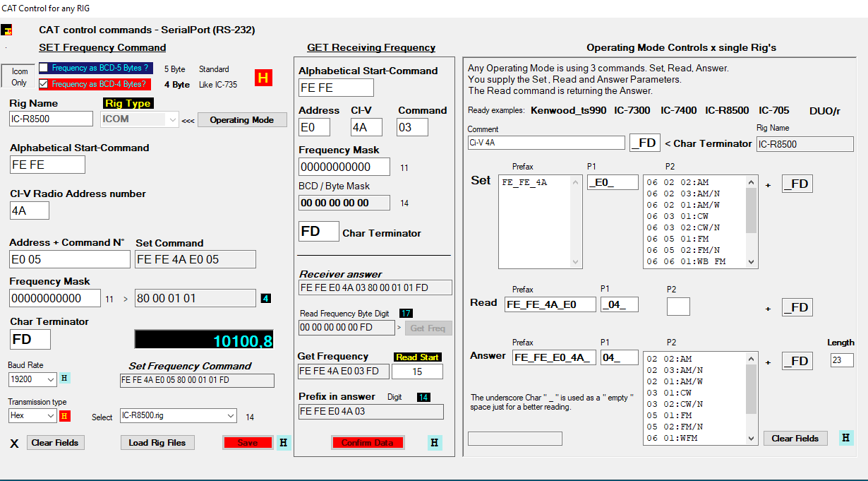Image resolution: width=868 pixels, height=481 pixels.
Task: Load the DUO/r ready example
Action: coord(824,111)
